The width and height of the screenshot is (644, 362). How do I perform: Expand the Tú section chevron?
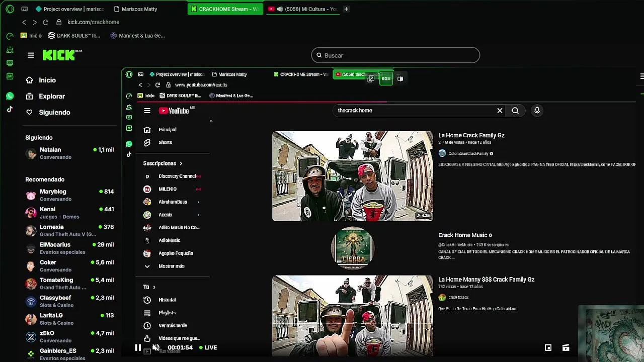154,287
